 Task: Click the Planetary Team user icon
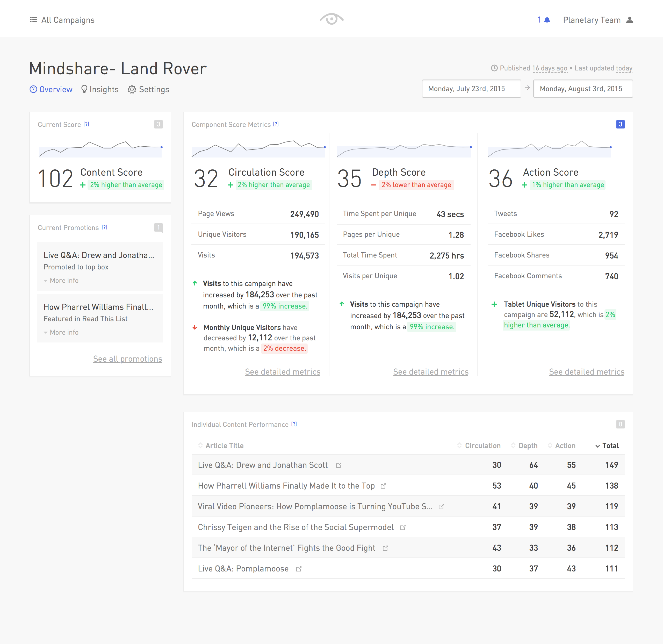point(630,20)
